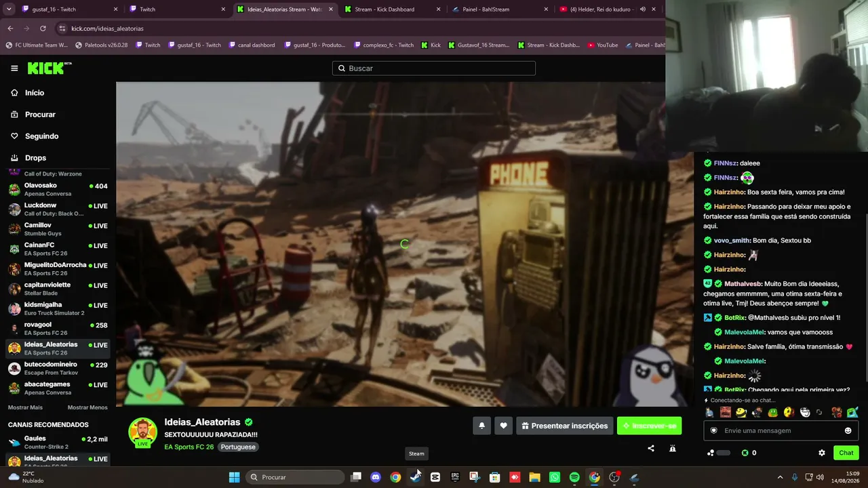The width and height of the screenshot is (868, 488).
Task: View site information icon in address bar
Action: (x=62, y=28)
